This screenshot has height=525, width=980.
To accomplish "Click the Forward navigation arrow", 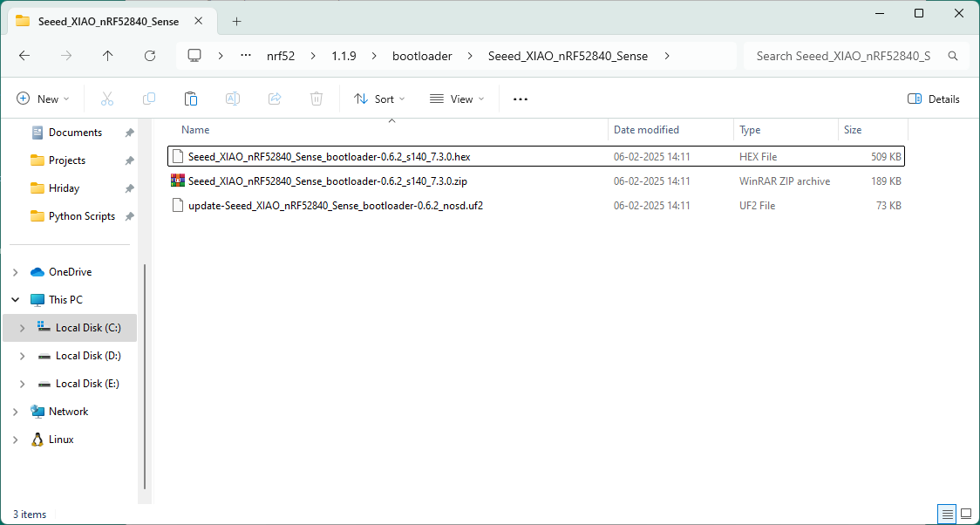I will (x=66, y=56).
